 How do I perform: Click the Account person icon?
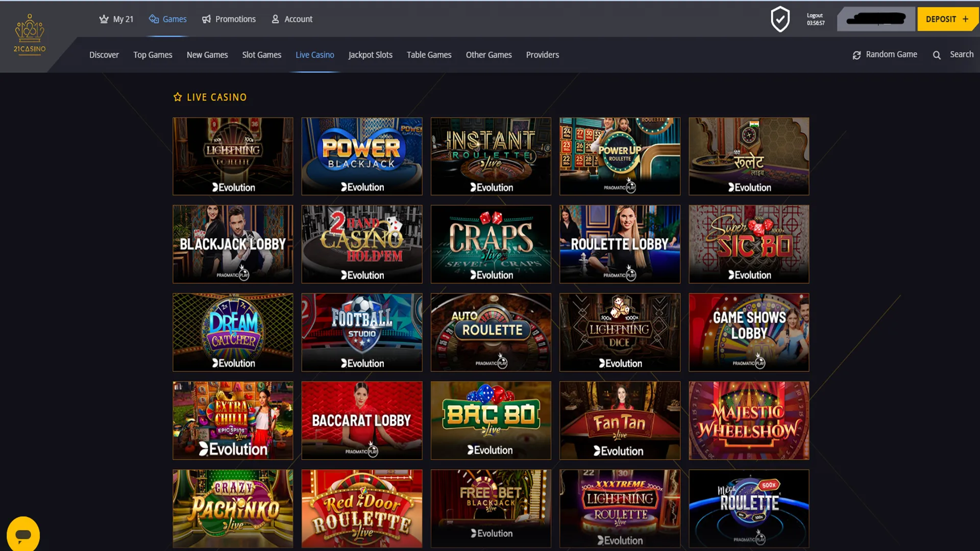(x=275, y=19)
